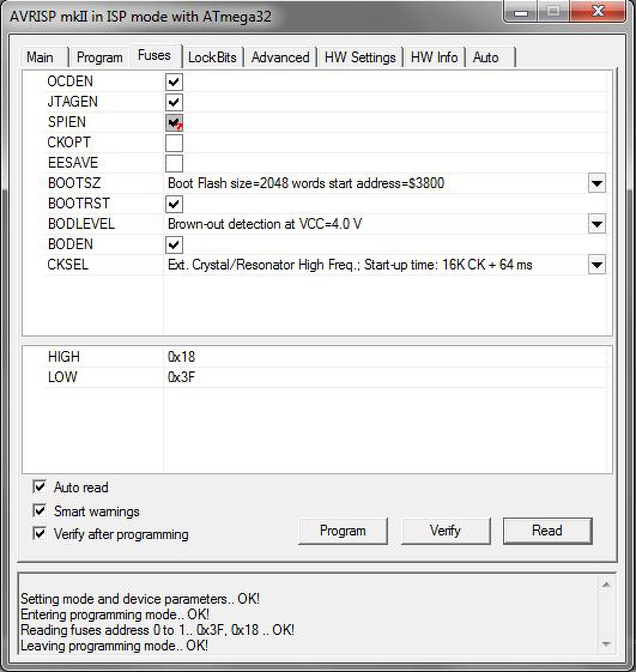Open the BODLEVEL dropdown arrow
This screenshot has width=636, height=672.
coord(597,224)
